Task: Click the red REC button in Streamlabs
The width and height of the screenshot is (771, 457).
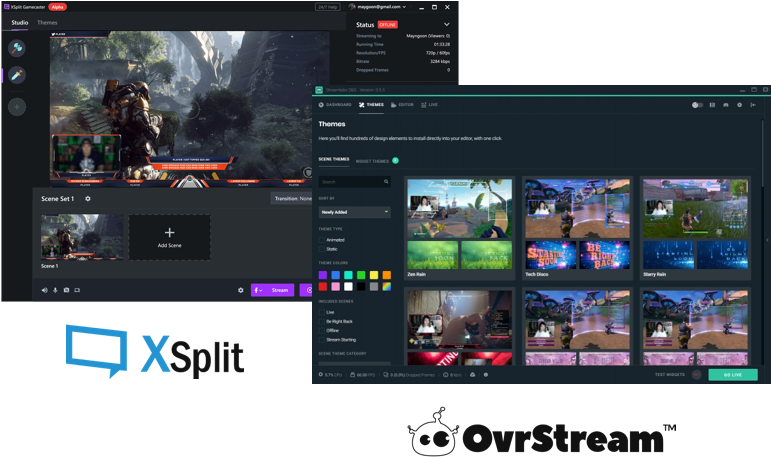Action: tap(696, 375)
